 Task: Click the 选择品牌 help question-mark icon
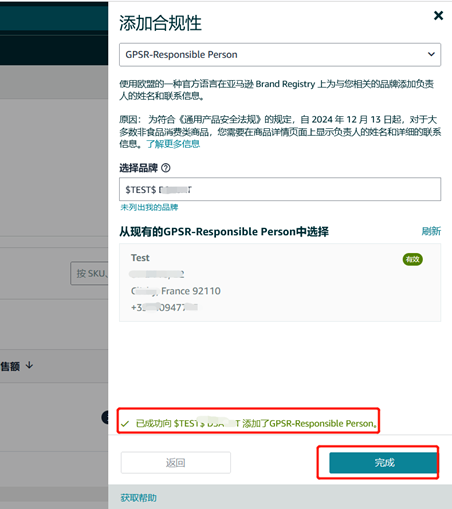tap(166, 168)
